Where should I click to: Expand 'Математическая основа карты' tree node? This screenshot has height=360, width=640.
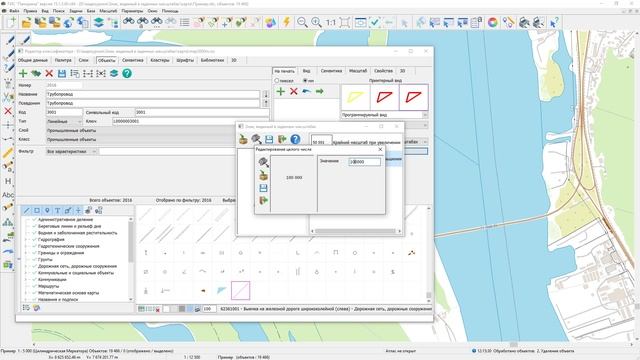coord(27,293)
